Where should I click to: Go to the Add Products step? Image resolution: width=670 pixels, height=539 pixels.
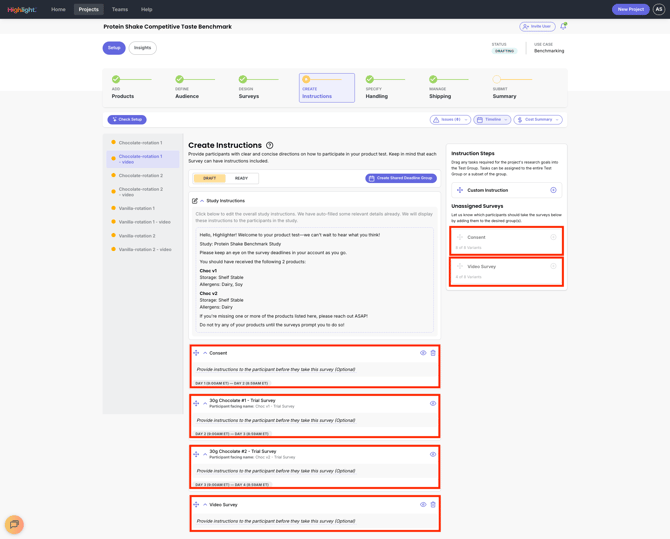pos(131,88)
